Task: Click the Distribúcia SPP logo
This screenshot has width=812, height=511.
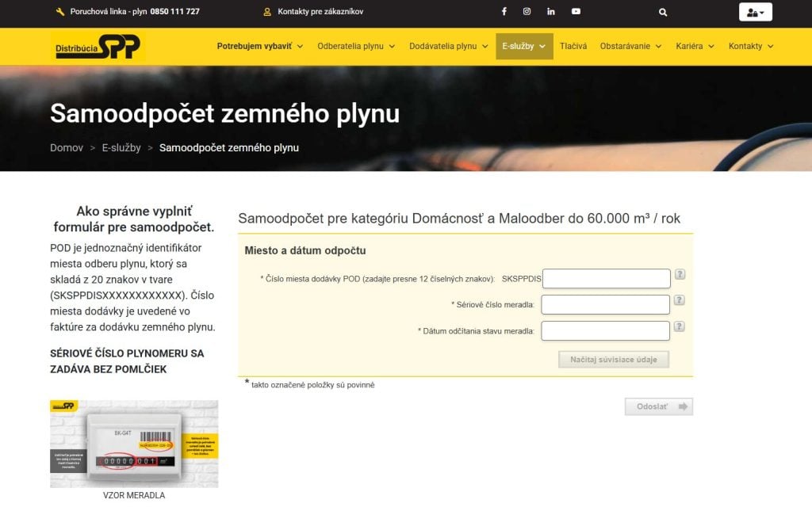Action: (98, 47)
